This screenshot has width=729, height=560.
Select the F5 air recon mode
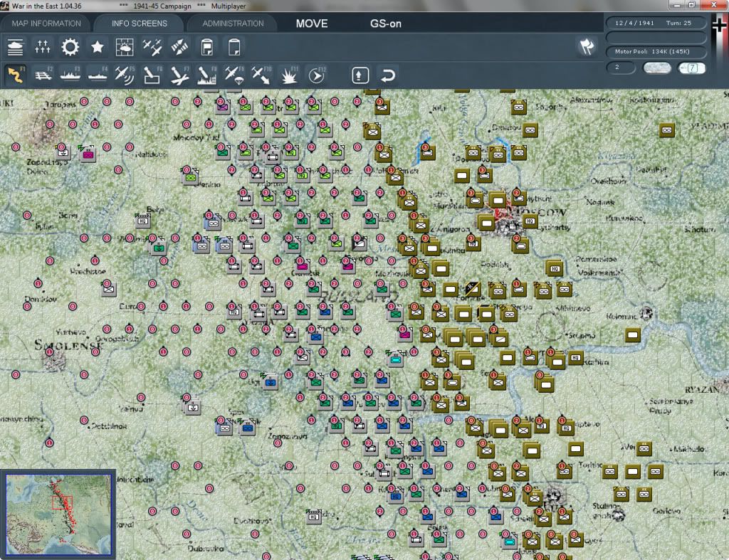125,75
